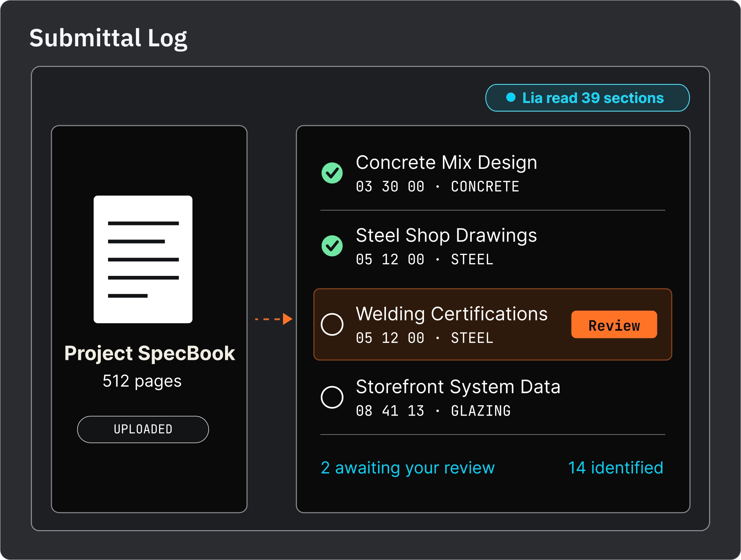Click the '08 41 13 · GLAZING' spec code
741x560 pixels.
click(x=433, y=411)
